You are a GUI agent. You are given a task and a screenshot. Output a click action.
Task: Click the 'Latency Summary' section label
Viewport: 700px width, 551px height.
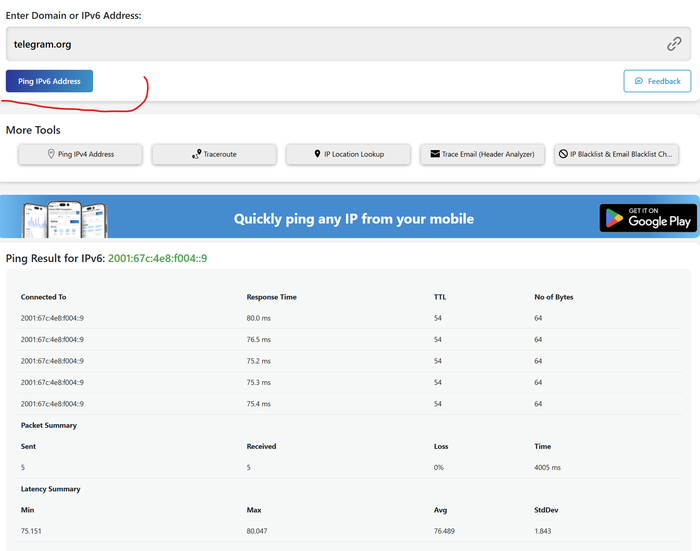[x=50, y=489]
